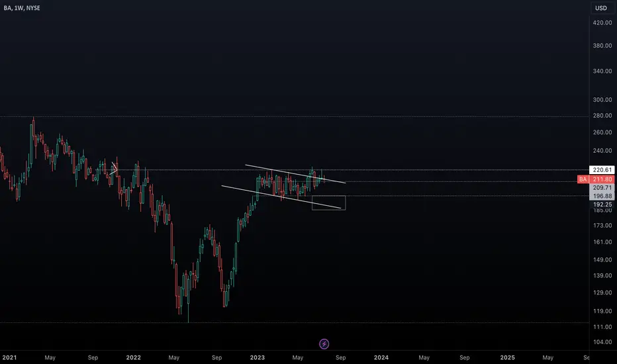
Task: Click the 129.00 price axis label
Action: 602,293
